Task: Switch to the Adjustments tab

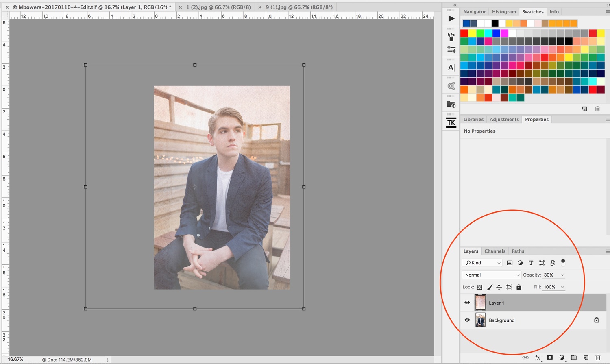Action: click(504, 119)
